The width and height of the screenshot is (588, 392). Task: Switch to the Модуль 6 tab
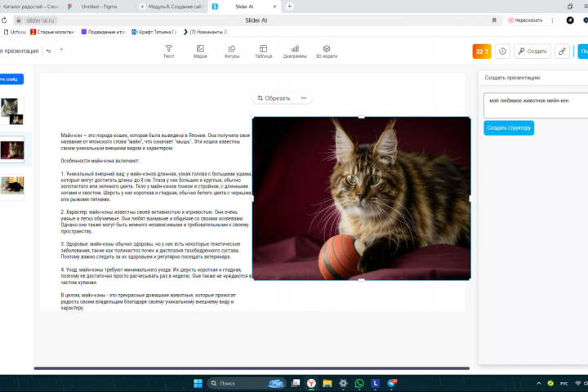[x=172, y=7]
